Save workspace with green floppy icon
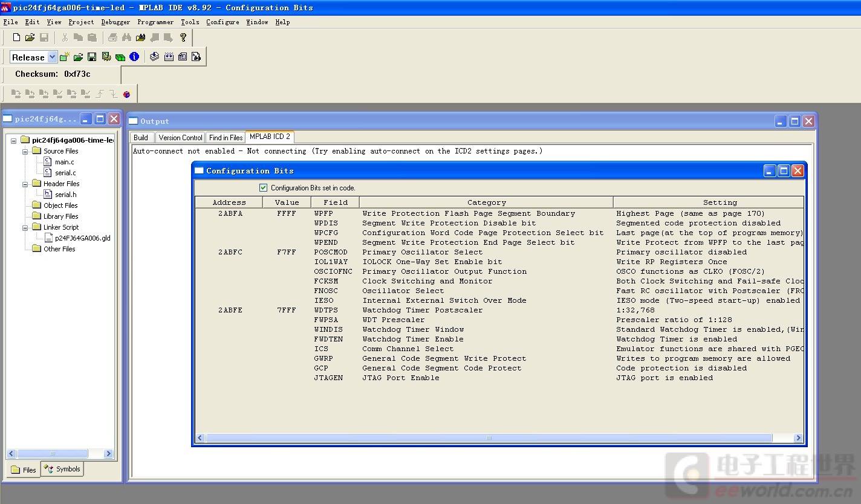 click(92, 57)
